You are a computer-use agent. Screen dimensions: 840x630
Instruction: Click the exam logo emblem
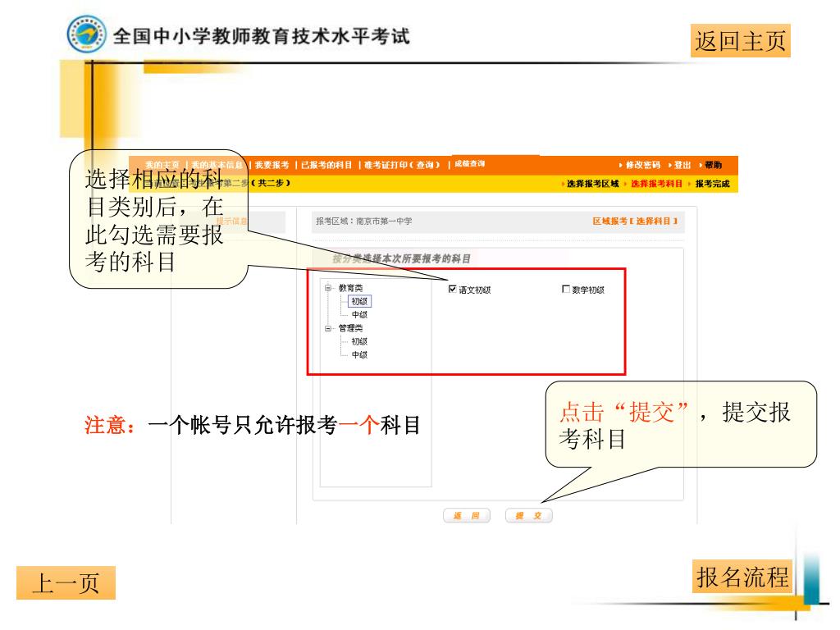[x=86, y=34]
